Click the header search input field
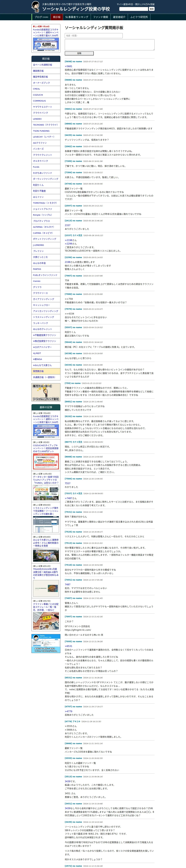This screenshot has height=868, width=186. [134, 9]
